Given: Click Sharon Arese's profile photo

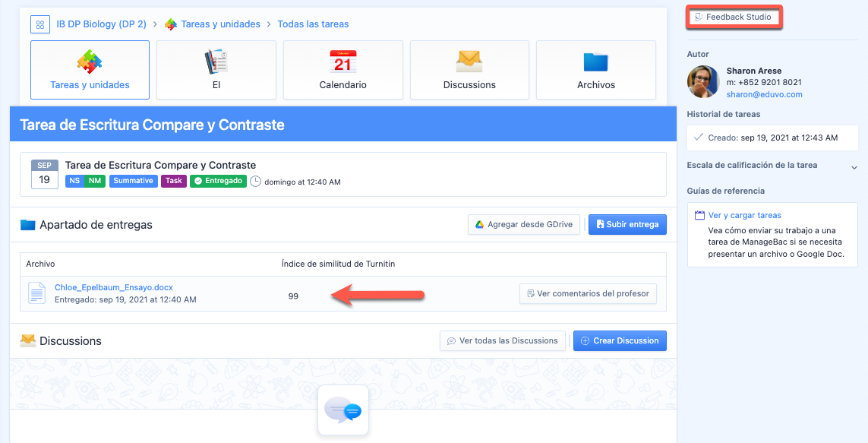Looking at the screenshot, I should click(x=703, y=82).
